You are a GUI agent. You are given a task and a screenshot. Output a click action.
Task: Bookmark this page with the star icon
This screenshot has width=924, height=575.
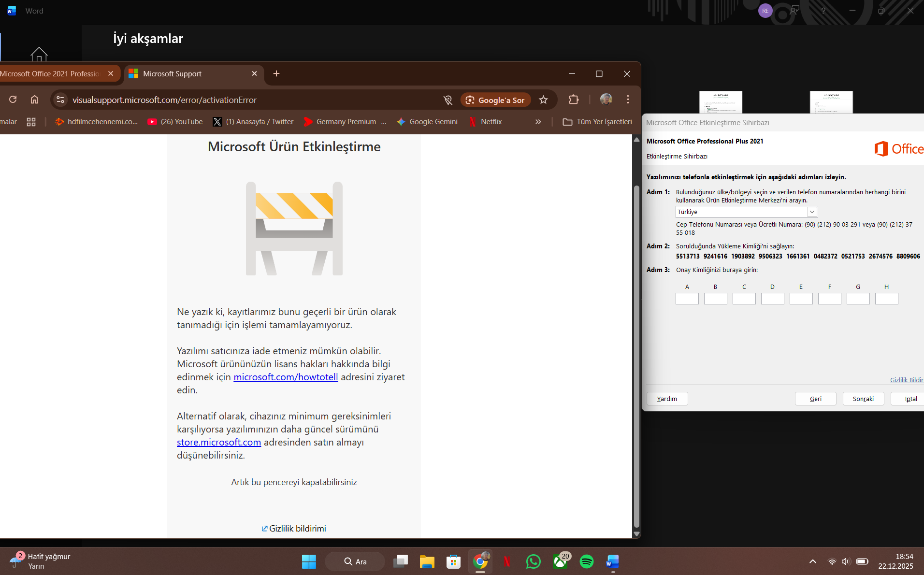[x=544, y=100]
